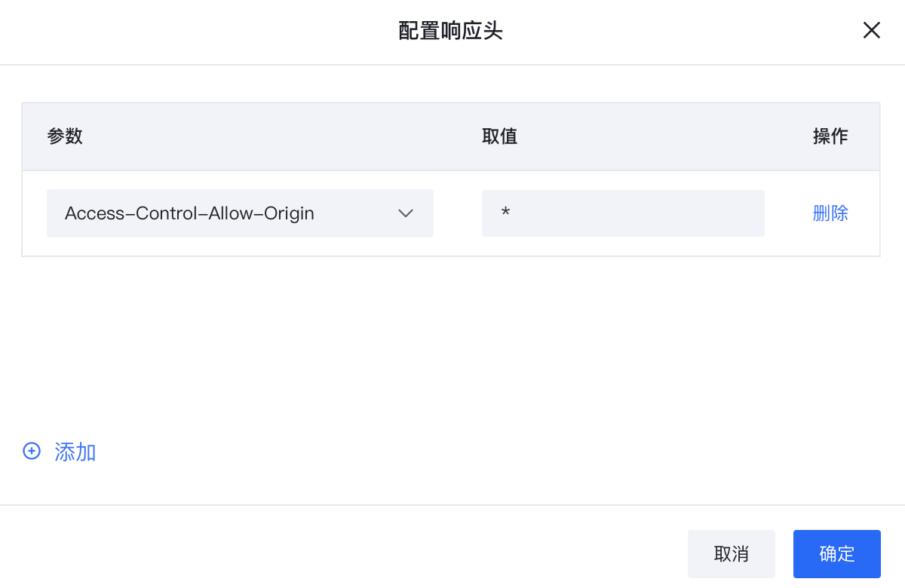Click the 取消 button
Screen dimensions: 905x588
(732, 554)
